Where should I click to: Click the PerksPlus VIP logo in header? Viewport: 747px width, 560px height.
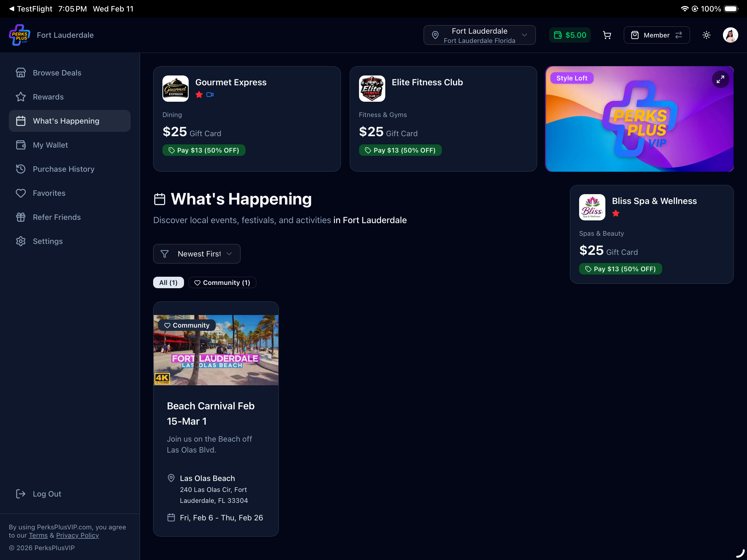point(20,35)
